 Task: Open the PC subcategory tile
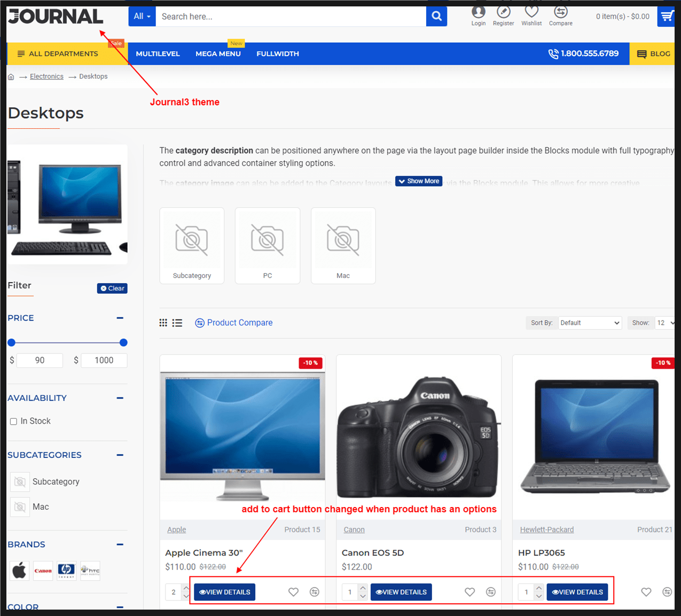(268, 246)
